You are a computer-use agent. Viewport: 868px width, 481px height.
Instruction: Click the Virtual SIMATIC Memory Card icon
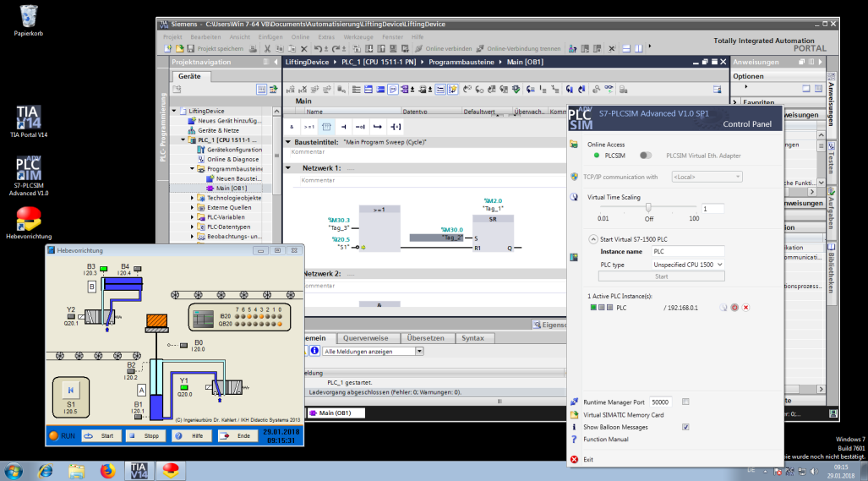[574, 414]
